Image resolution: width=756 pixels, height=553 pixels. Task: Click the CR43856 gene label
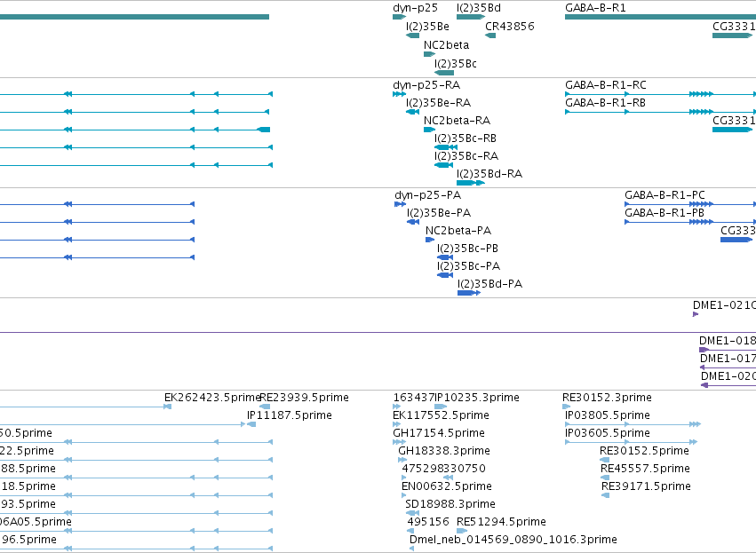click(x=510, y=27)
